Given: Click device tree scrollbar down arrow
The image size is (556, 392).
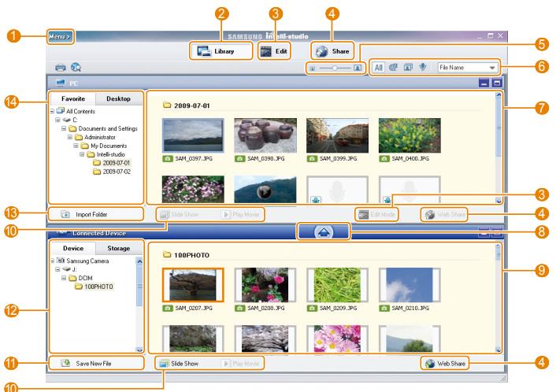Looking at the screenshot, I should tap(139, 349).
